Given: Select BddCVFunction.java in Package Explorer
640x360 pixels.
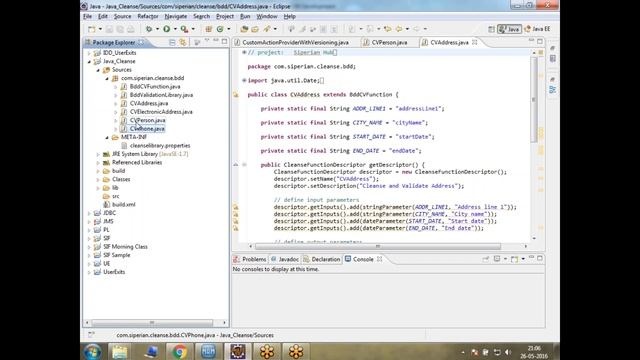Looking at the screenshot, I should (x=155, y=87).
